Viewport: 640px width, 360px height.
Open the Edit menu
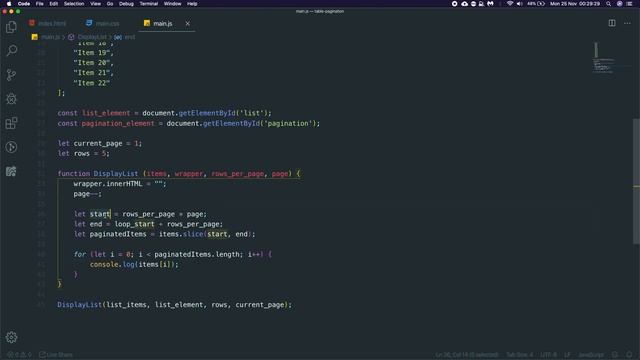point(53,4)
